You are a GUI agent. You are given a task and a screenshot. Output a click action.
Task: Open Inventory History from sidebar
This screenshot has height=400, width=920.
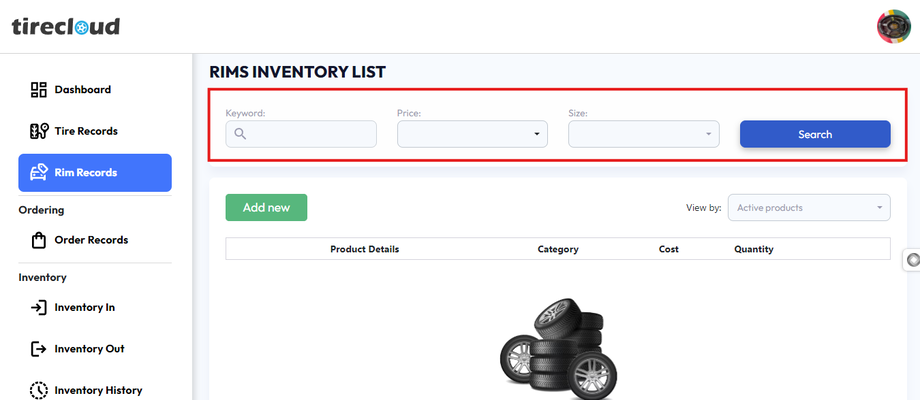[x=98, y=390]
